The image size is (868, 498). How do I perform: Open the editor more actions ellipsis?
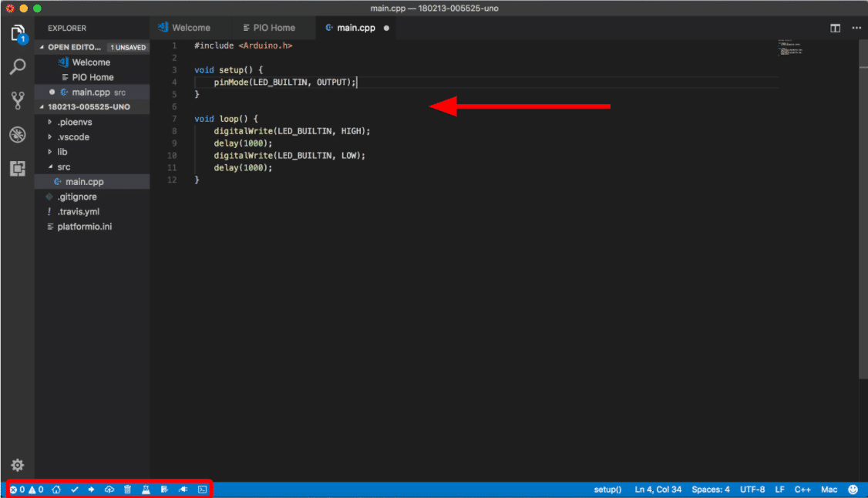pos(856,29)
